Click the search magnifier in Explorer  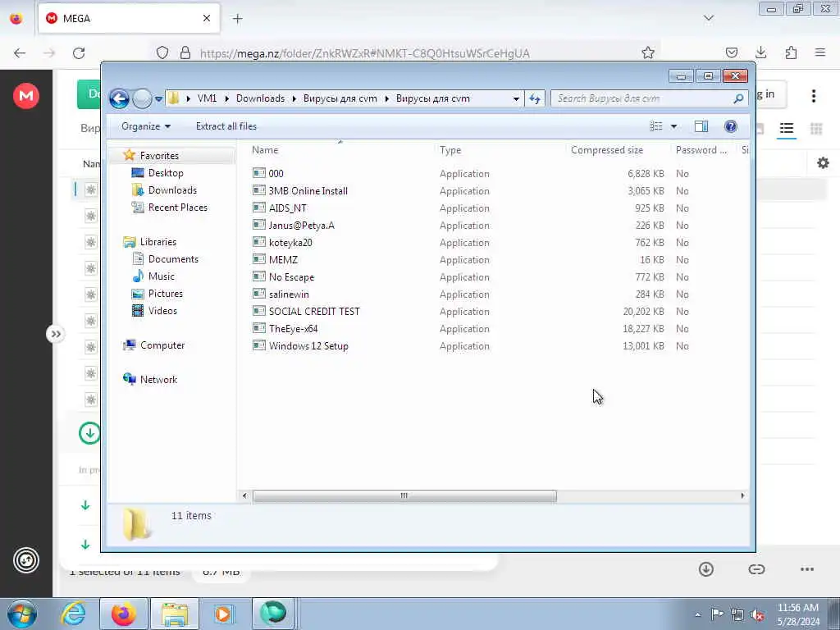pos(739,98)
